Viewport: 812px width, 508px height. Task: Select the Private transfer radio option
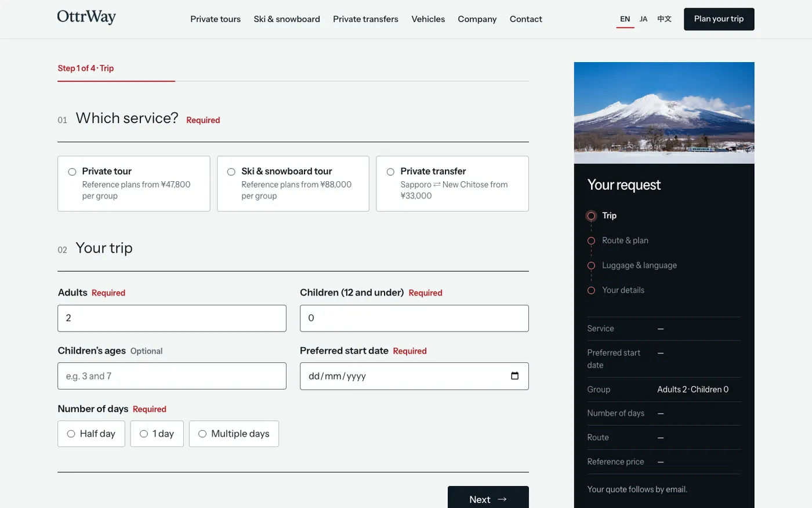click(452, 183)
